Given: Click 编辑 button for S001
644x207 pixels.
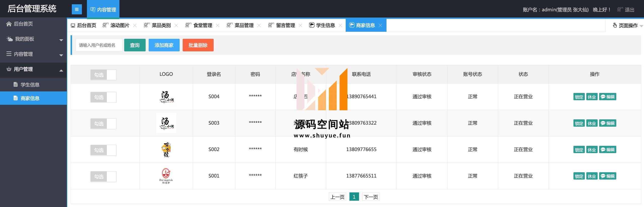Looking at the screenshot, I should tap(608, 176).
